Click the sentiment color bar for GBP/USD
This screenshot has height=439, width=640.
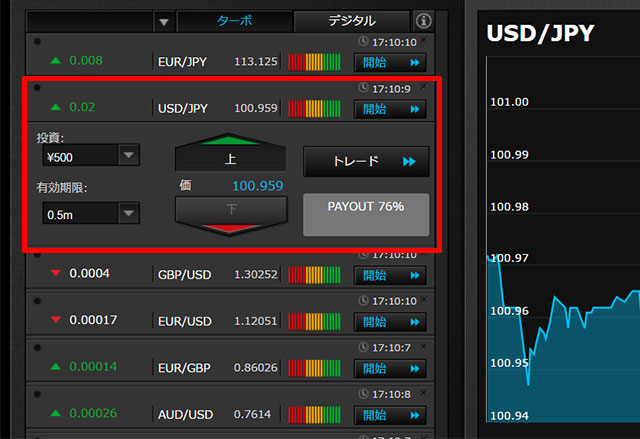click(314, 275)
